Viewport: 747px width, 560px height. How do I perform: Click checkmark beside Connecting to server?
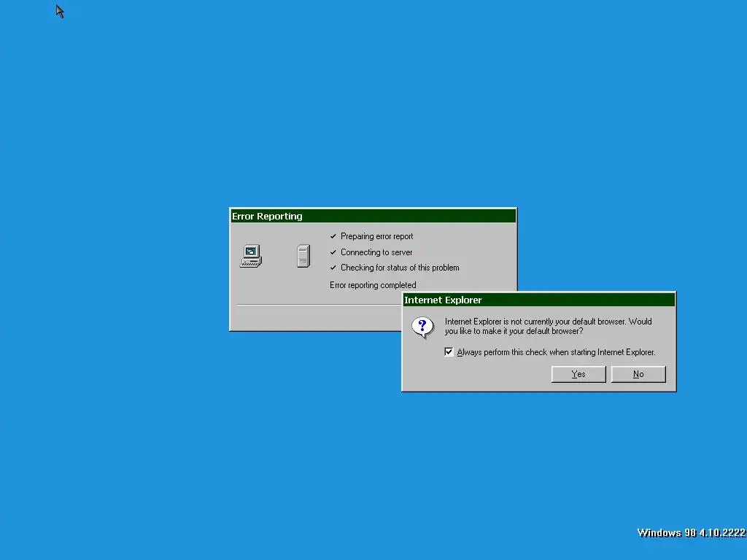click(x=333, y=252)
